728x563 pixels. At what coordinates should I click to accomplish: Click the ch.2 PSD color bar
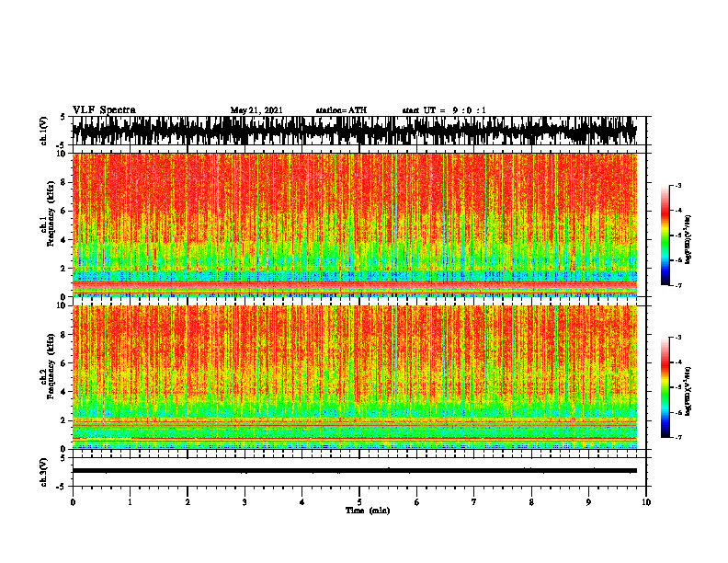click(x=665, y=387)
